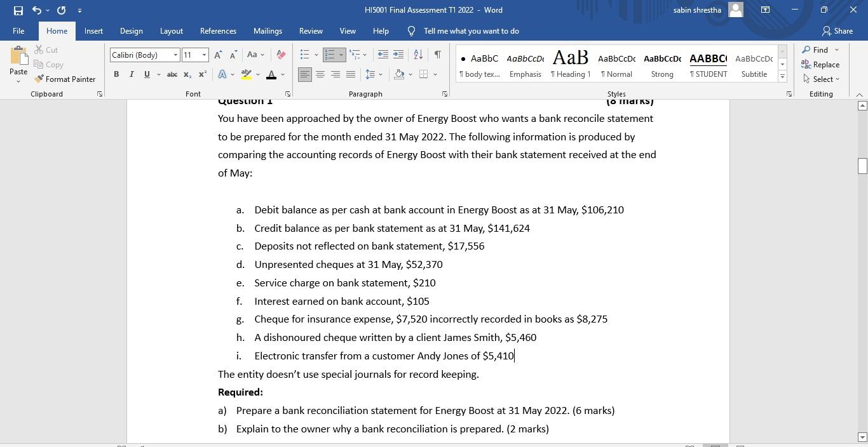Apply the STUDENT style from the gallery

(708, 63)
